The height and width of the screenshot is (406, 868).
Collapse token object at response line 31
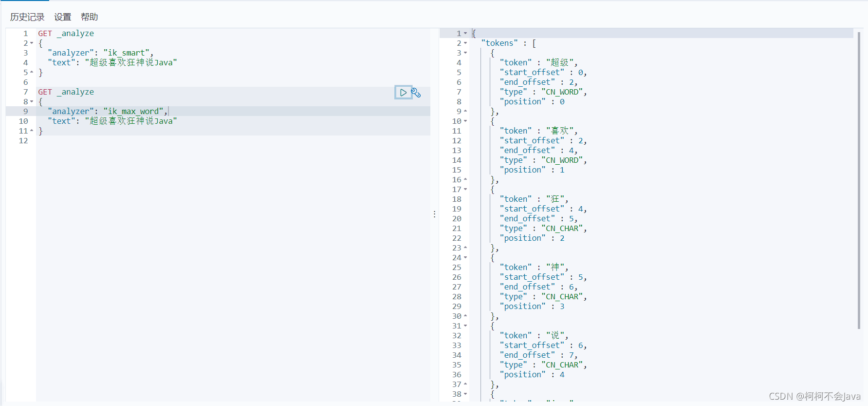465,326
